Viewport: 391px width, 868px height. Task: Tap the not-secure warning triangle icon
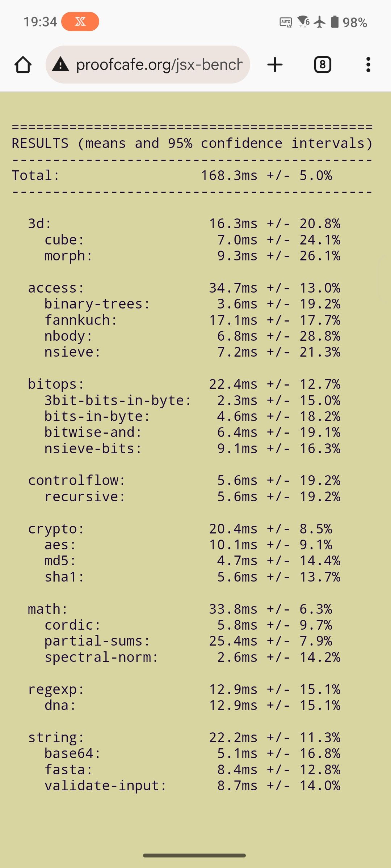tap(60, 64)
